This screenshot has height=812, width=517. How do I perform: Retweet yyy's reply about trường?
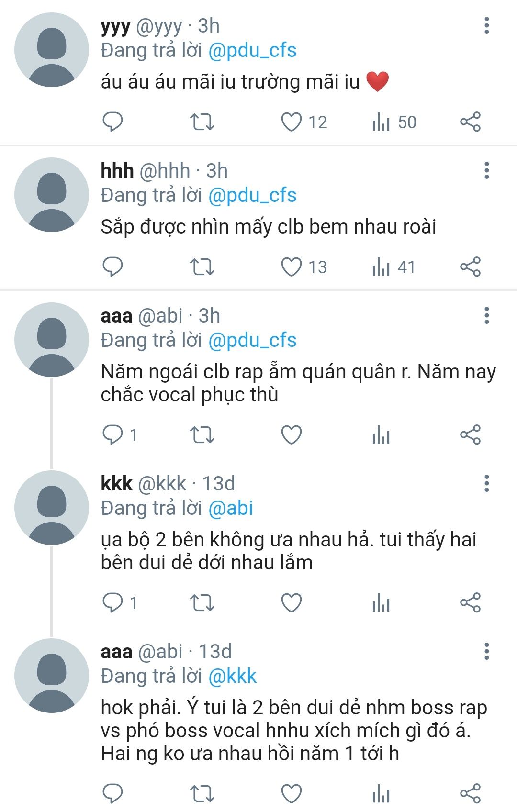click(202, 122)
